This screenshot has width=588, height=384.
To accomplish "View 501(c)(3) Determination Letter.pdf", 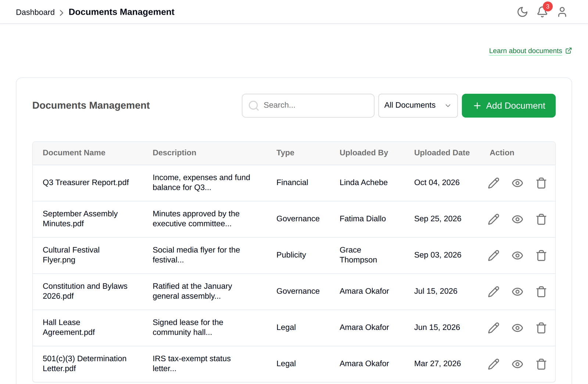I will tap(517, 364).
